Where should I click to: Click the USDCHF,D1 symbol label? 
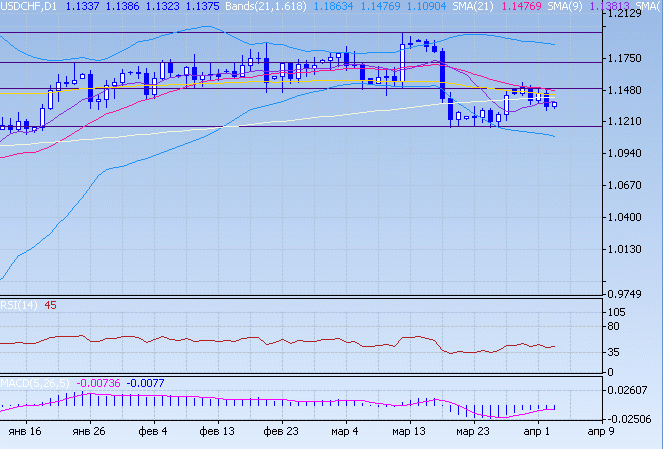[30, 6]
